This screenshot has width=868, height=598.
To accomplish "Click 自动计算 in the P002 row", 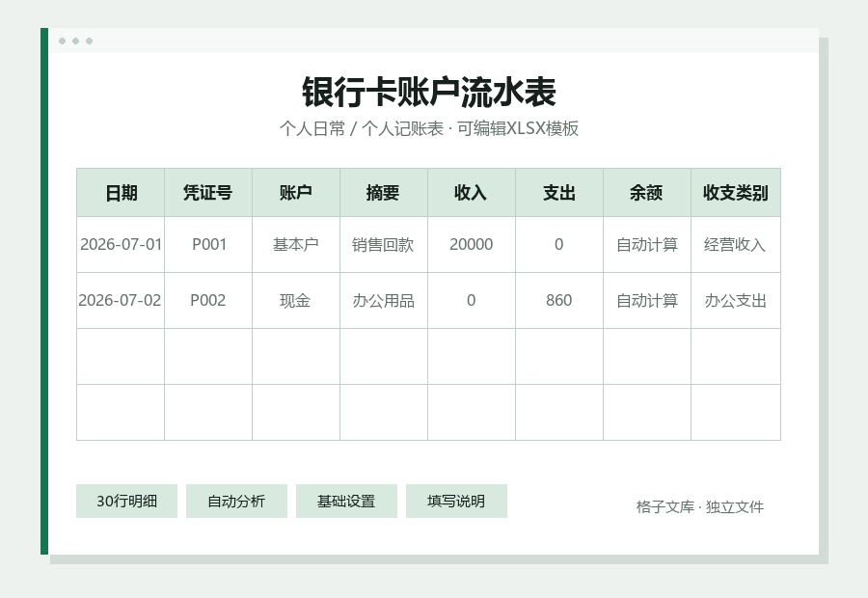I will point(647,301).
